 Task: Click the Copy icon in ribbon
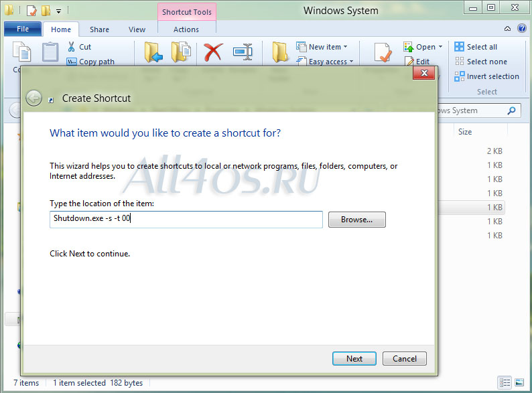point(21,52)
